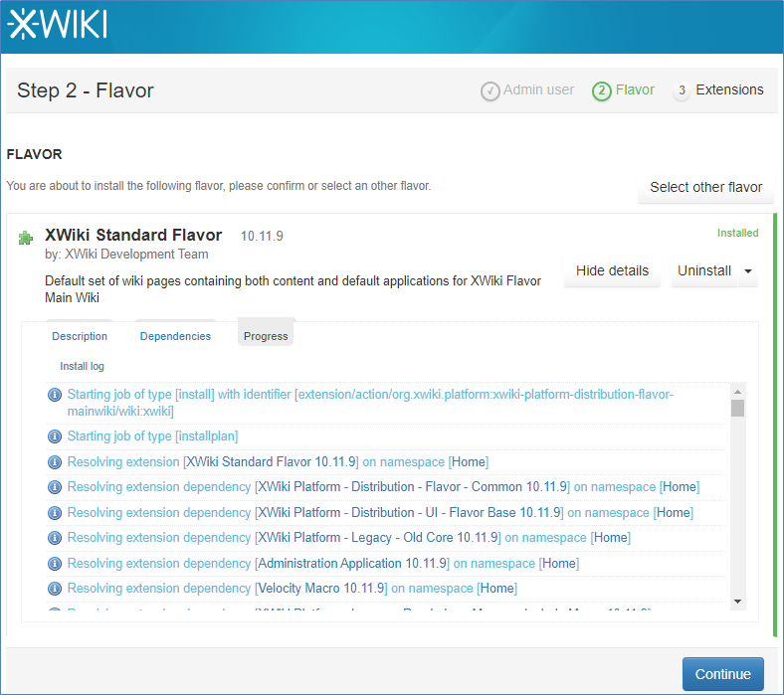
Task: Click the version number 10.11.9
Action: (x=262, y=236)
